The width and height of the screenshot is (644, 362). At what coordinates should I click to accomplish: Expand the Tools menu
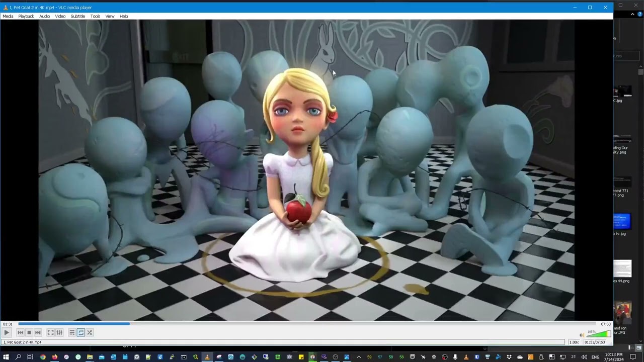pyautogui.click(x=95, y=16)
